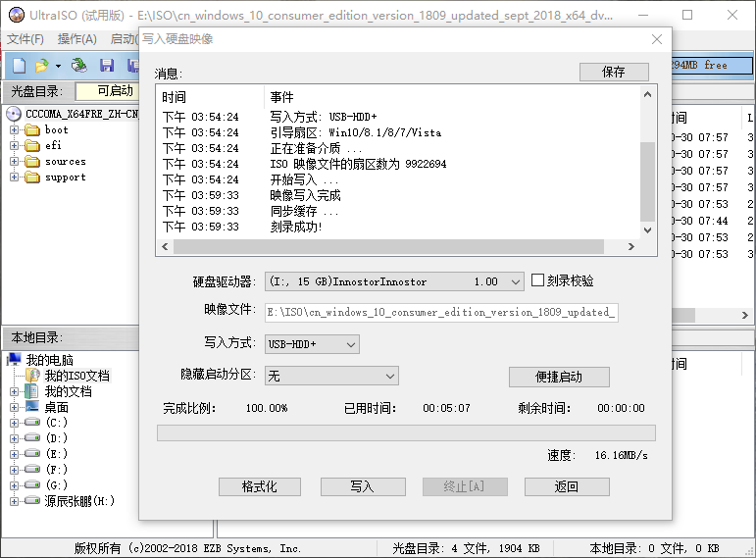Click the 16.16MB/s speed value
This screenshot has height=558, width=756.
tap(621, 455)
